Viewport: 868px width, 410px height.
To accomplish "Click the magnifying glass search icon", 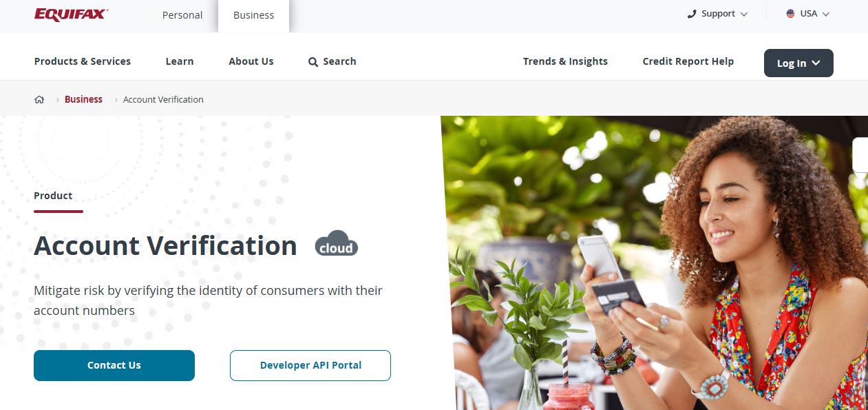I will pyautogui.click(x=313, y=62).
